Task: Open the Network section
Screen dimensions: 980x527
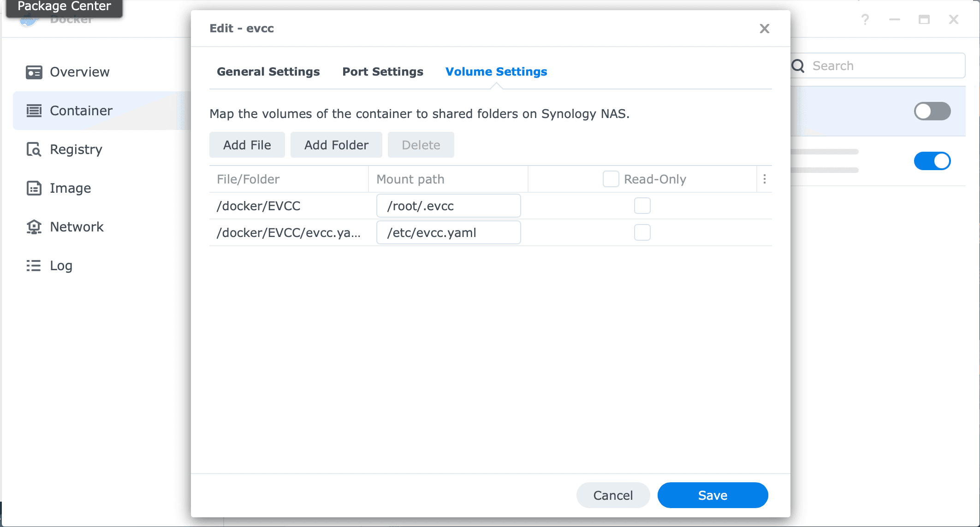Action: pyautogui.click(x=77, y=226)
